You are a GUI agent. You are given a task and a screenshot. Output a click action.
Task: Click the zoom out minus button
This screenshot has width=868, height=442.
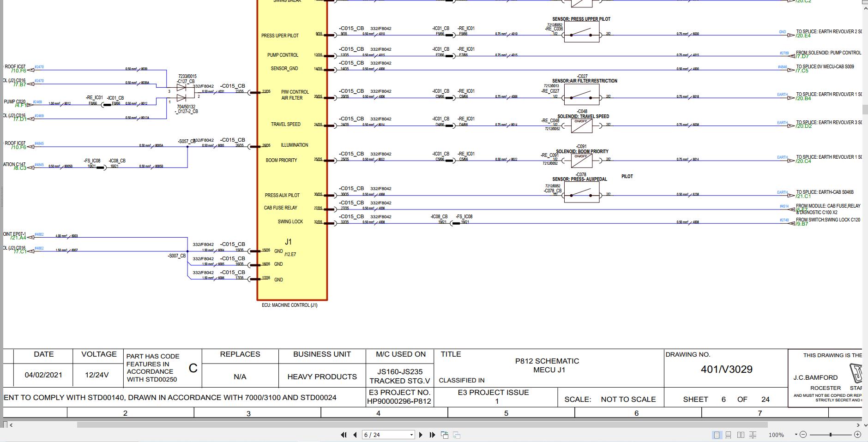pyautogui.click(x=803, y=435)
